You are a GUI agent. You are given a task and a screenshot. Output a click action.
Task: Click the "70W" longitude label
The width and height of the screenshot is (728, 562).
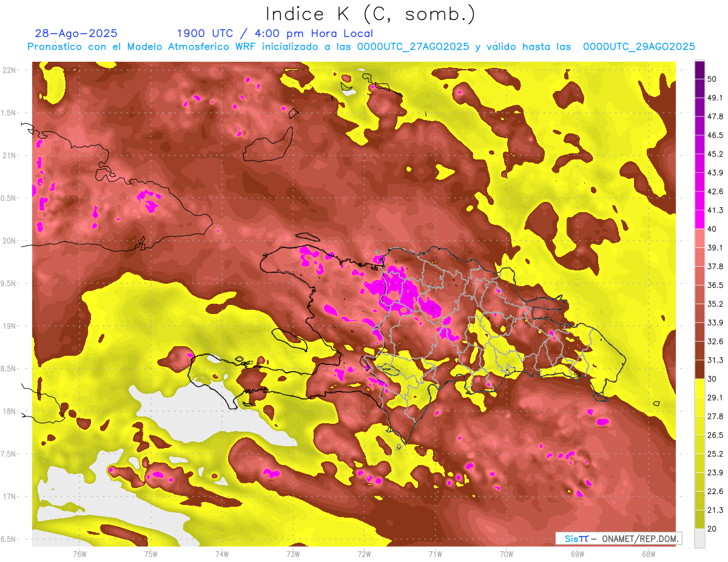click(x=507, y=554)
